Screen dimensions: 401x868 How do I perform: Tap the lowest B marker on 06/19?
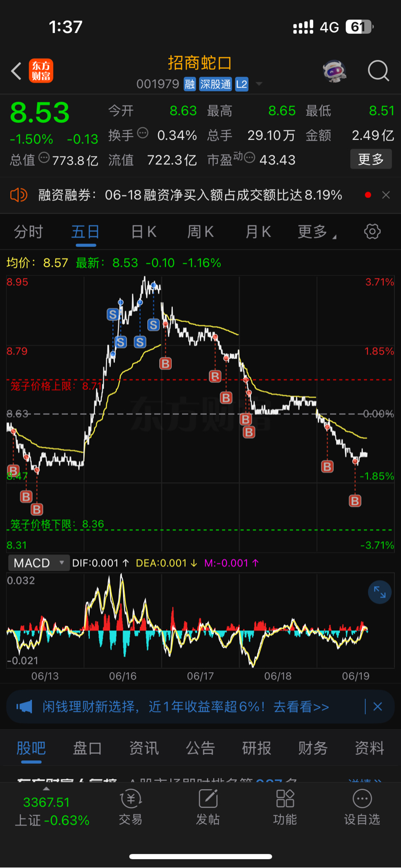(x=355, y=501)
